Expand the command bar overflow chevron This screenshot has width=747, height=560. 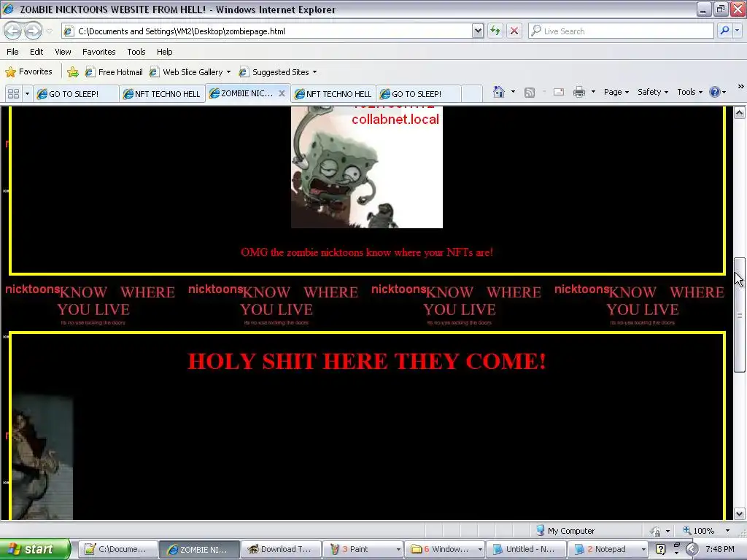pyautogui.click(x=740, y=86)
